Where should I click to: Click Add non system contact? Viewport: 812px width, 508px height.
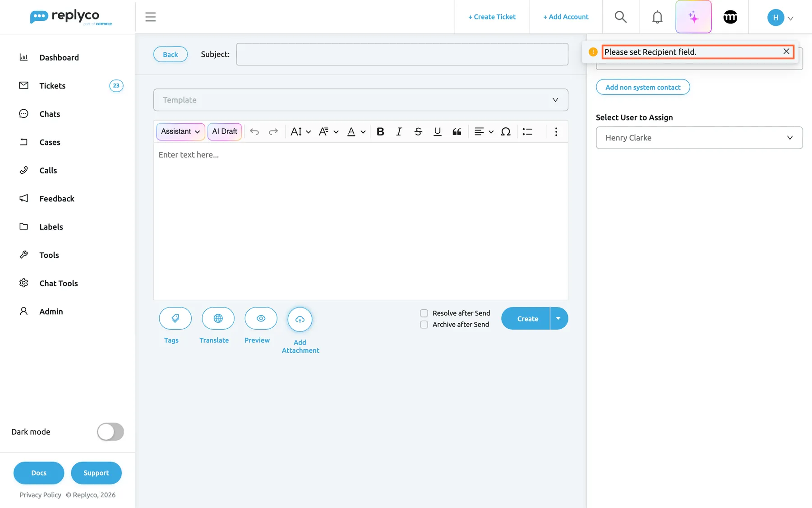click(x=643, y=87)
